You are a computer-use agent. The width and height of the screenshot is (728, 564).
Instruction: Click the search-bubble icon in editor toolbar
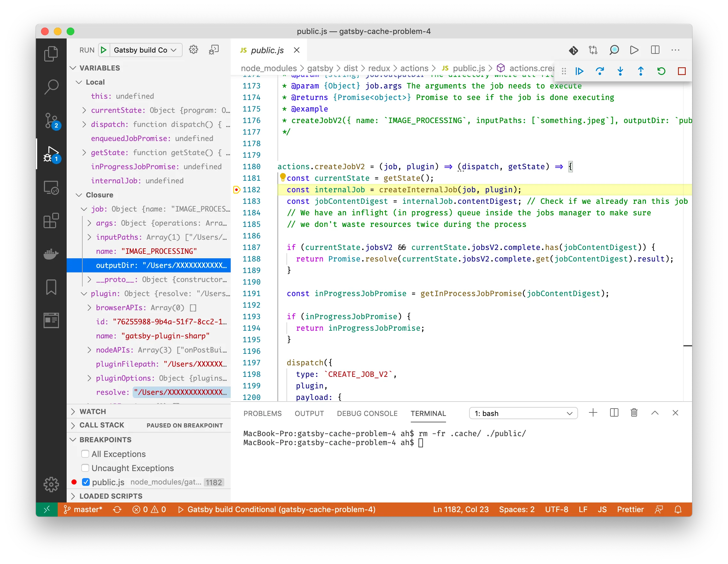click(x=614, y=50)
